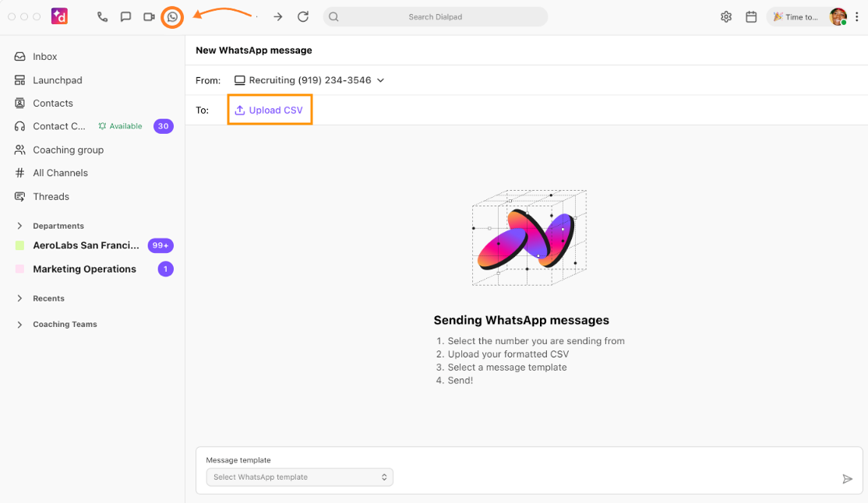The height and width of the screenshot is (503, 868).
Task: Start a new phone call
Action: [x=102, y=16]
